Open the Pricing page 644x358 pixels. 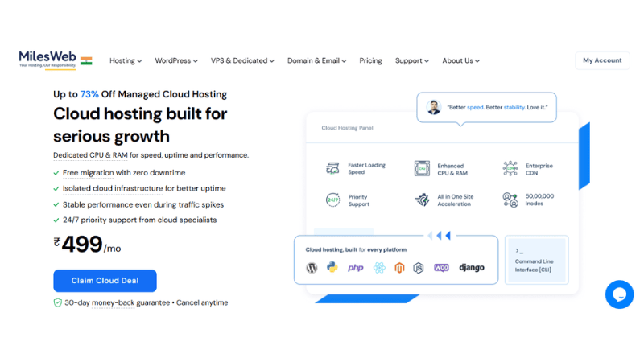coord(370,61)
